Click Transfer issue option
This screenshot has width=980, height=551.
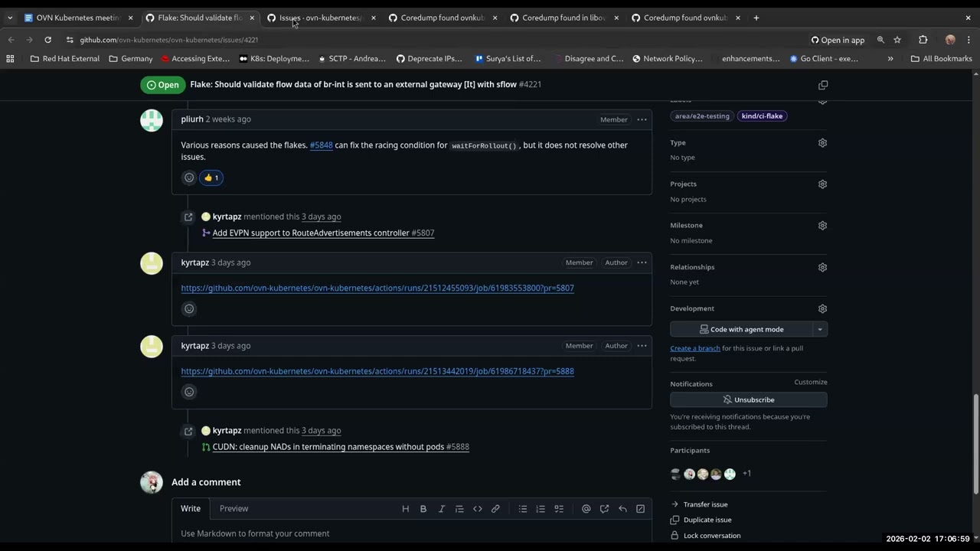tap(705, 505)
